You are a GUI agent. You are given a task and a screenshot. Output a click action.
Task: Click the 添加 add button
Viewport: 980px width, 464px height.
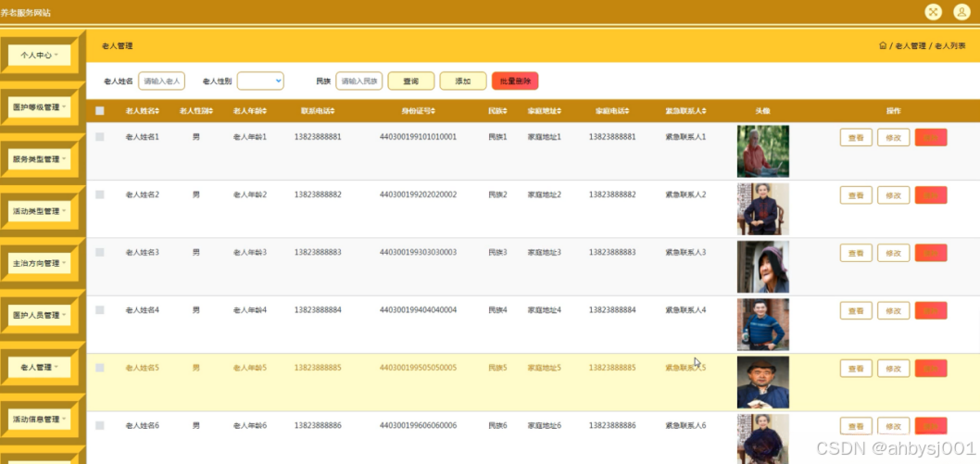463,82
